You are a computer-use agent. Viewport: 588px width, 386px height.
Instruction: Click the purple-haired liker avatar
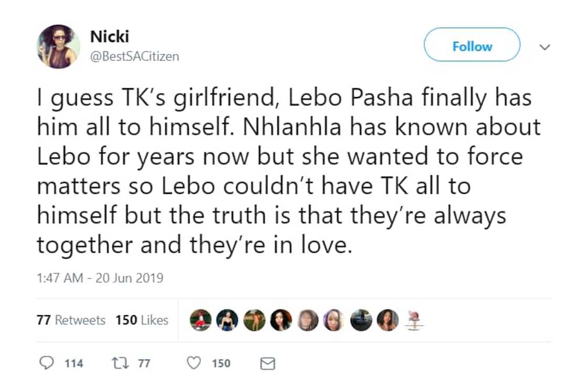click(x=334, y=320)
